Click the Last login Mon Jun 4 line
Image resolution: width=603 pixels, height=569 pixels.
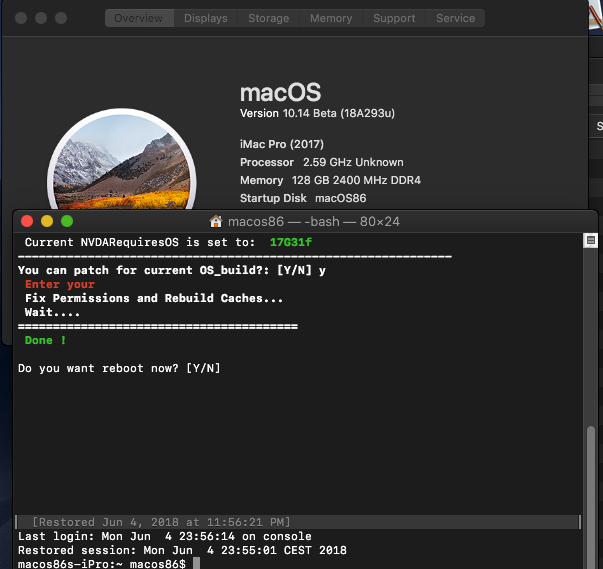coord(165,536)
